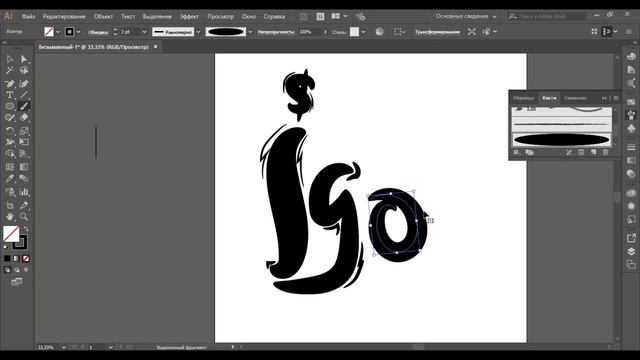This screenshot has height=360, width=640.
Task: Select the Slice tool
Action: point(24,205)
